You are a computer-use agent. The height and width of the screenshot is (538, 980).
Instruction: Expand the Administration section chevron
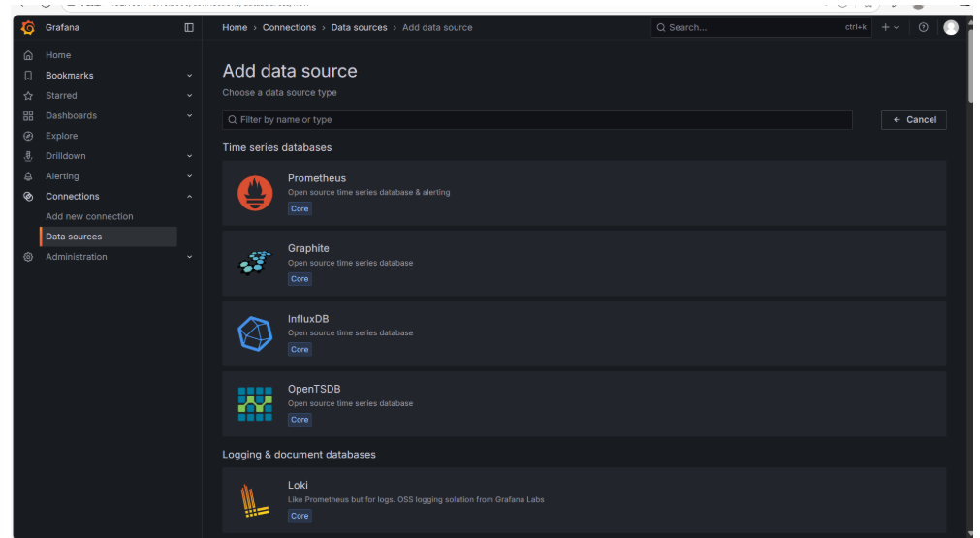click(189, 257)
